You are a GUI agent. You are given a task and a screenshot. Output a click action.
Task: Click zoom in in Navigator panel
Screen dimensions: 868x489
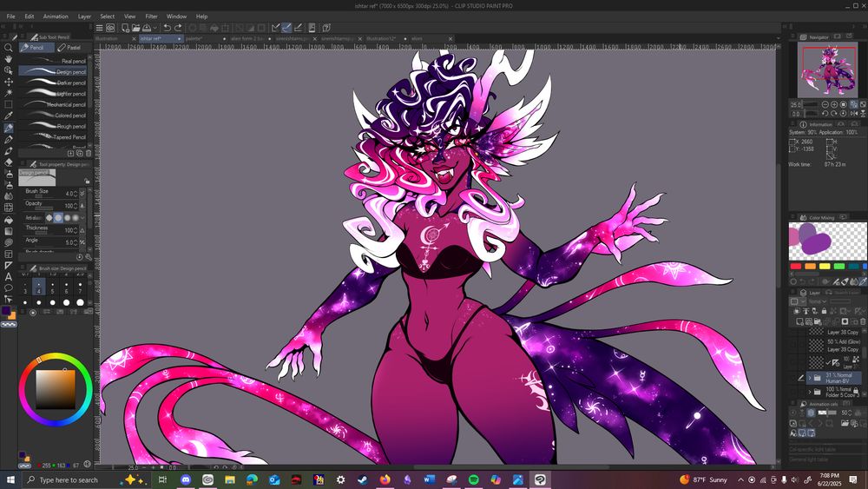[834, 104]
